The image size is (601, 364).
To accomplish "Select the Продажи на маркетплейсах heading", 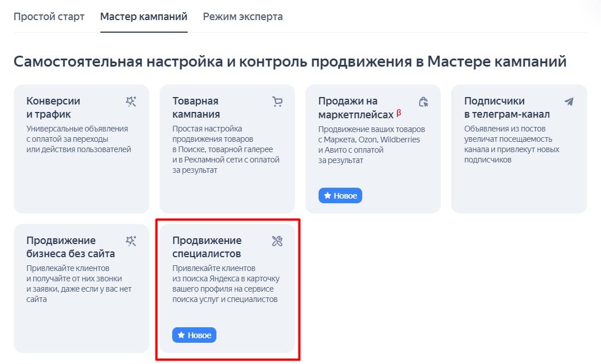I will pos(356,107).
